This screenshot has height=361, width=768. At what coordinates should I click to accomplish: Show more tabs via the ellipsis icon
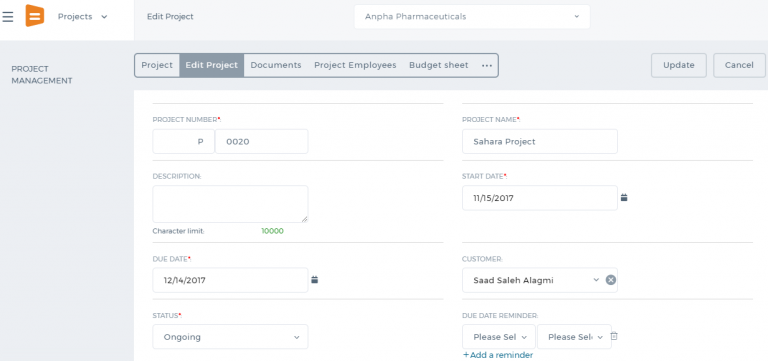[x=486, y=66]
